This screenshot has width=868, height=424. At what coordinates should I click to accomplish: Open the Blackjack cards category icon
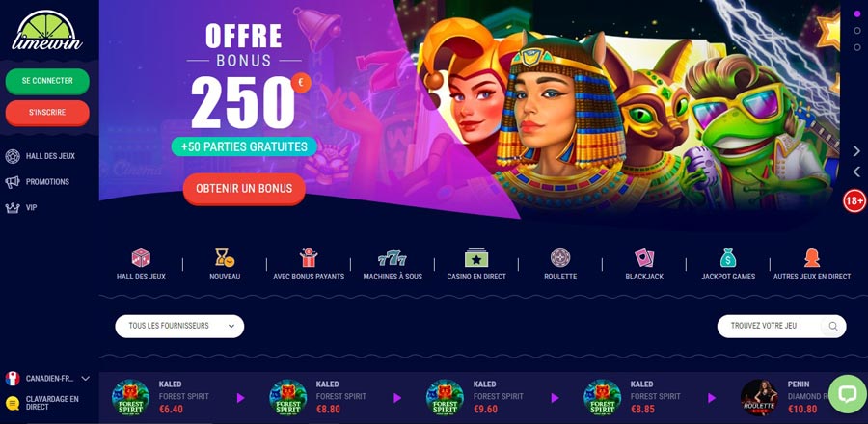point(644,257)
